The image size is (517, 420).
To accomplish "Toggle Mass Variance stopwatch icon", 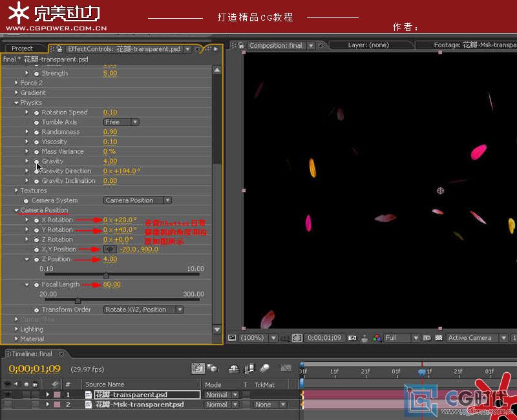I will click(37, 152).
